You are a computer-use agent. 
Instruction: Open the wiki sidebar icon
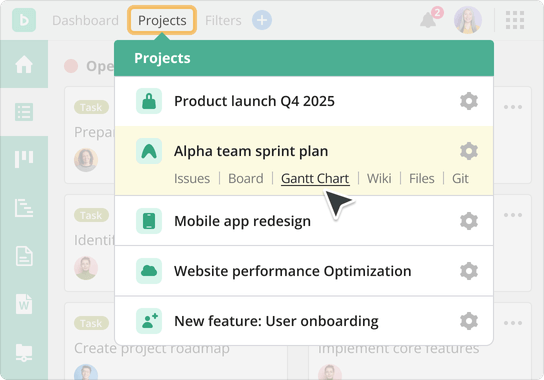click(24, 304)
